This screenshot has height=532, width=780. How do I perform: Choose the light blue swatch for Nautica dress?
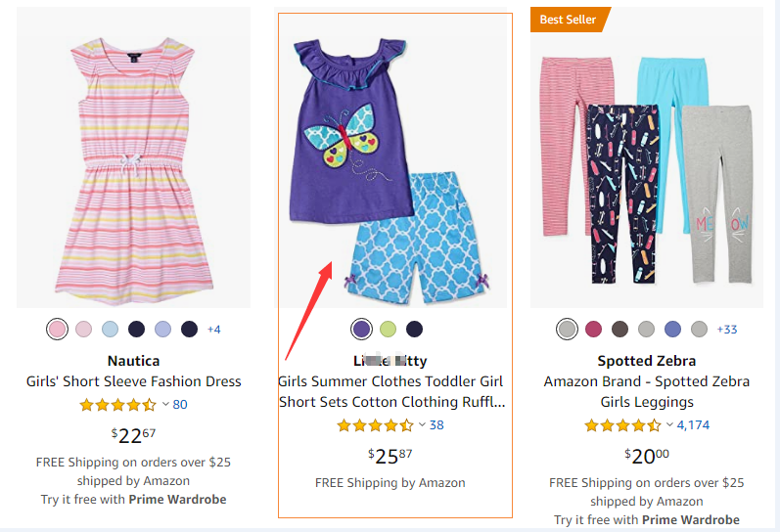click(x=111, y=330)
